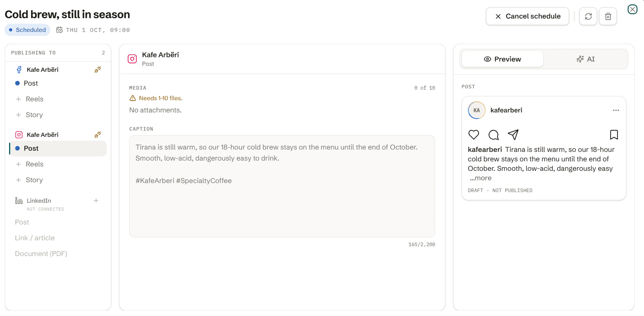The image size is (644, 316).
Task: Click the '0 of 10' media count
Action: pos(424,88)
